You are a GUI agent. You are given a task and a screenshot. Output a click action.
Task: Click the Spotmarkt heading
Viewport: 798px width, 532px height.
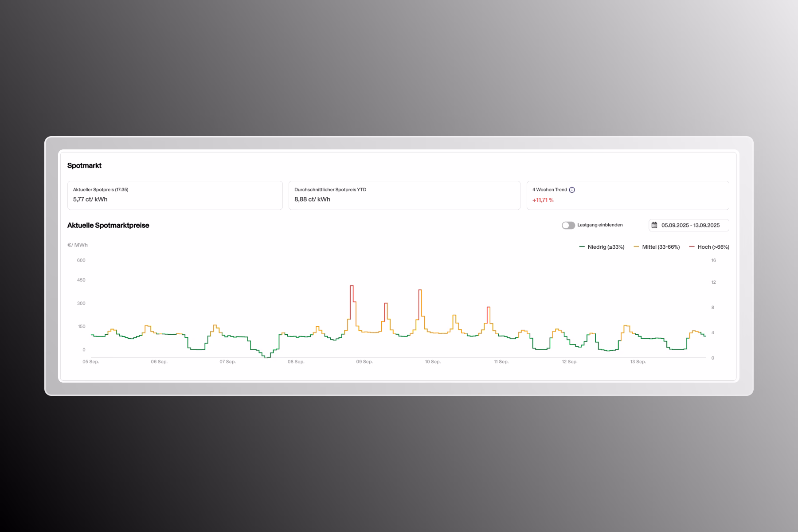[x=84, y=165]
